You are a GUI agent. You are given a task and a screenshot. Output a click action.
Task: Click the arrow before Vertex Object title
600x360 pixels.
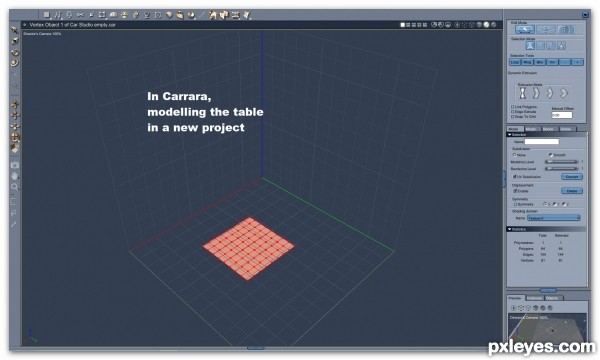point(25,25)
